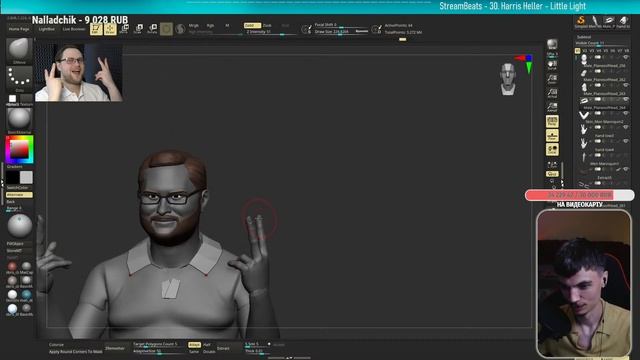The height and width of the screenshot is (360, 640).
Task: Adjust the Target Polygons Count slider
Action: (158, 344)
